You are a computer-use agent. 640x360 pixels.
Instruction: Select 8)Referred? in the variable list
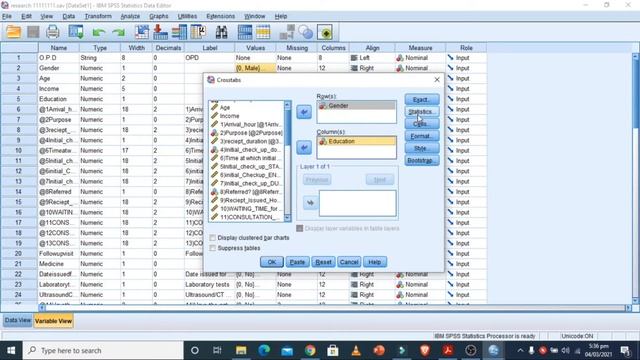pyautogui.click(x=246, y=191)
